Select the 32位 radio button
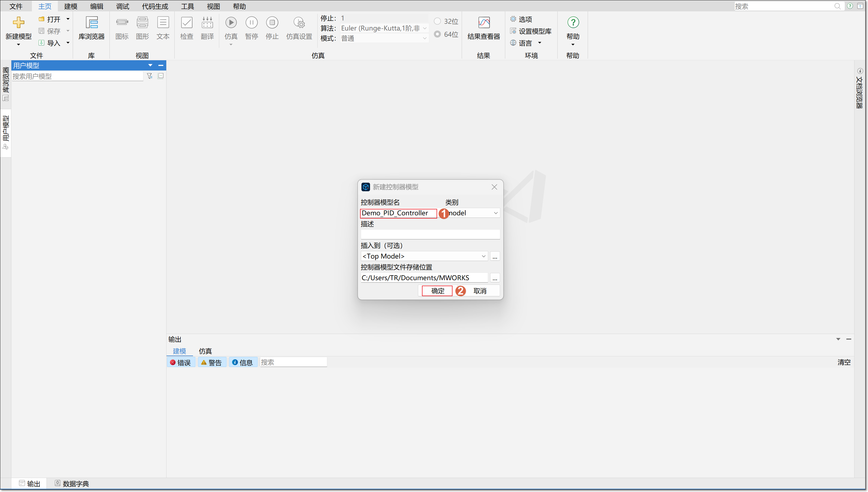The height and width of the screenshot is (492, 868). pyautogui.click(x=437, y=21)
